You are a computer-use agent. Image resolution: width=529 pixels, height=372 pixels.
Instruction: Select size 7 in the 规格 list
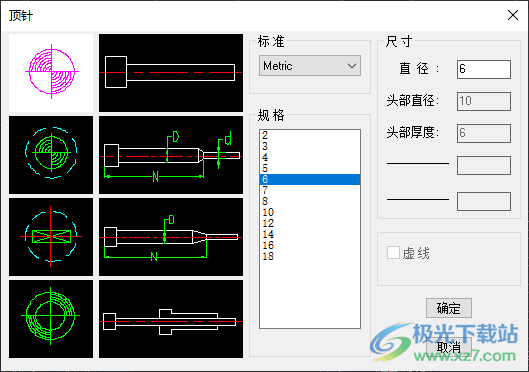click(310, 190)
